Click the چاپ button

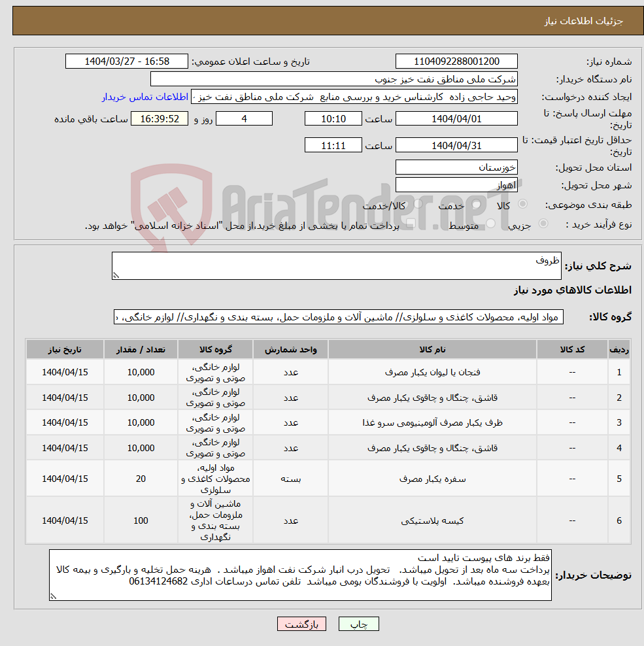(x=358, y=624)
